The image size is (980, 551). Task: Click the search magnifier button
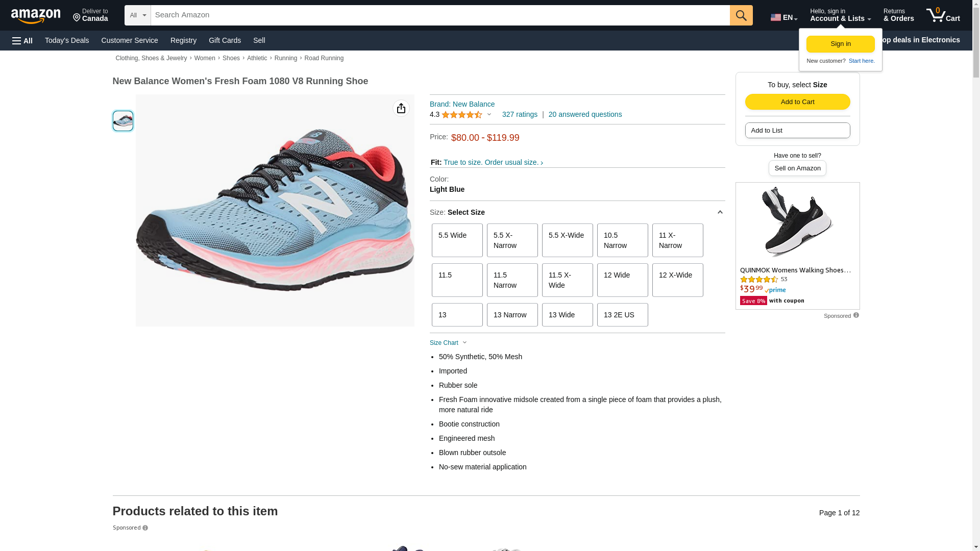741,15
